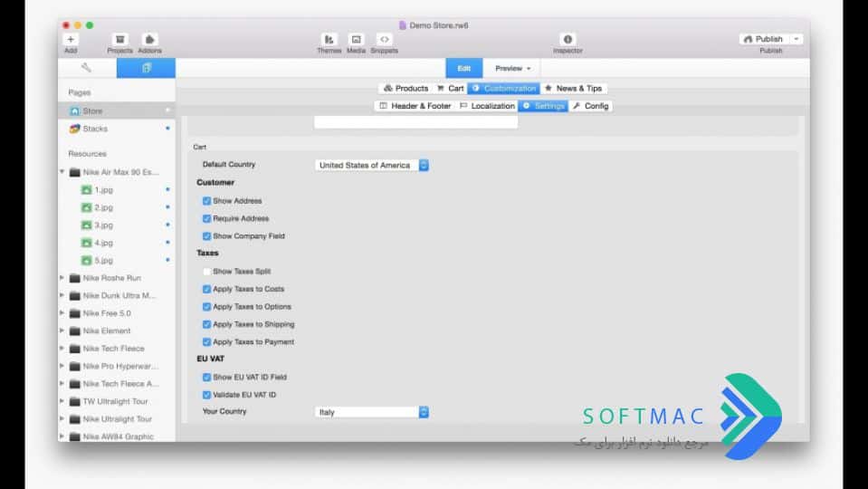Open the Themes browser icon

coord(329,39)
